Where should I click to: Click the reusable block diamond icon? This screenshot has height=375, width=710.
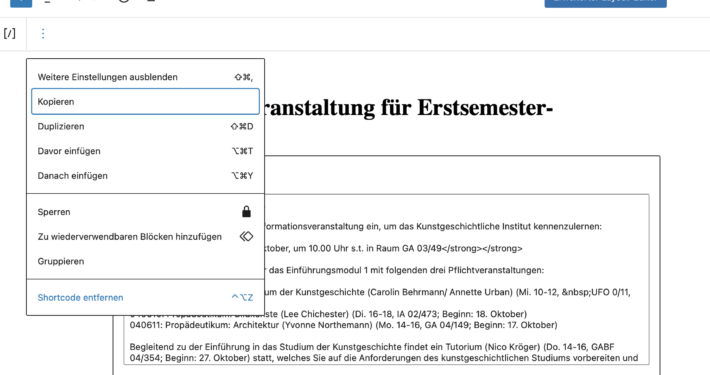click(x=246, y=236)
